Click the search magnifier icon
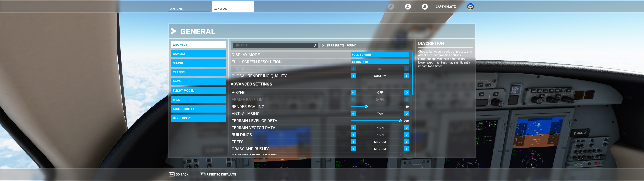 pyautogui.click(x=315, y=45)
